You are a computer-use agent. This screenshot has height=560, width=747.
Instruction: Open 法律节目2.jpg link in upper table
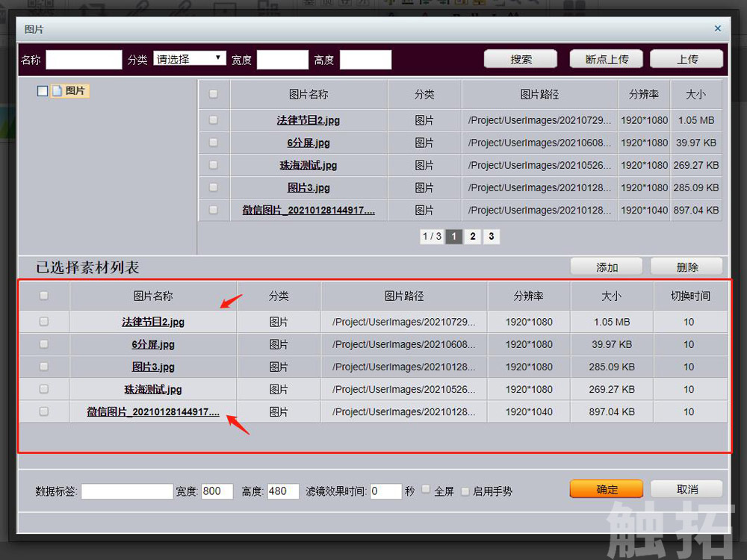tap(309, 120)
